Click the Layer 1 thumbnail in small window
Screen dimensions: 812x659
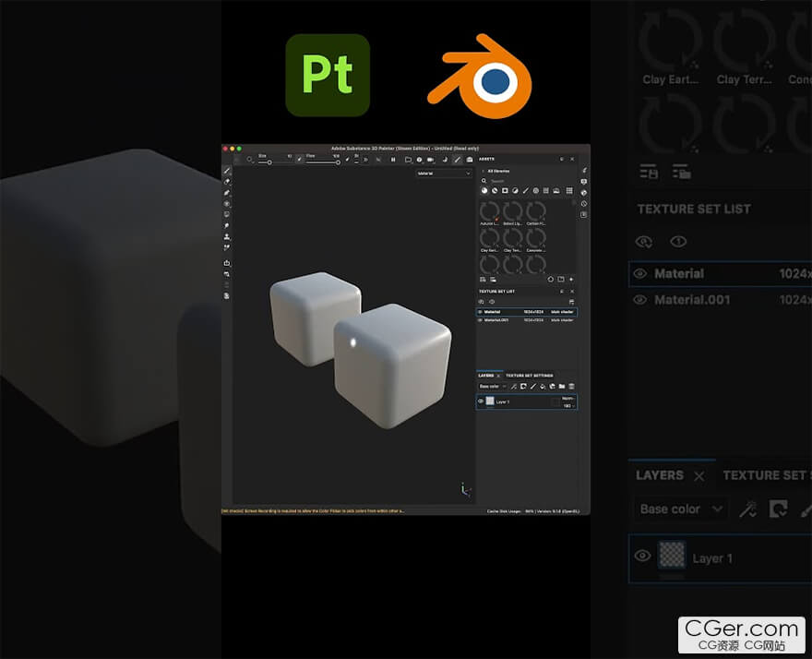click(490, 401)
